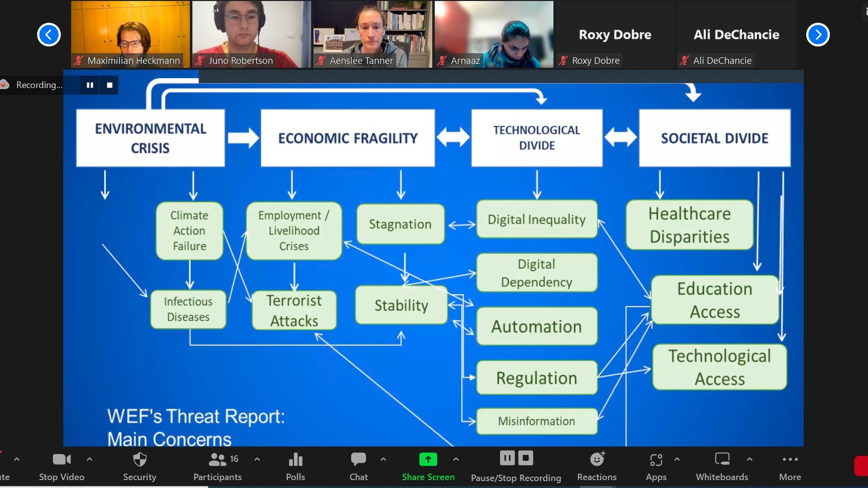This screenshot has width=868, height=488.
Task: Click the toolbar Pause recording button
Action: pyautogui.click(x=507, y=458)
